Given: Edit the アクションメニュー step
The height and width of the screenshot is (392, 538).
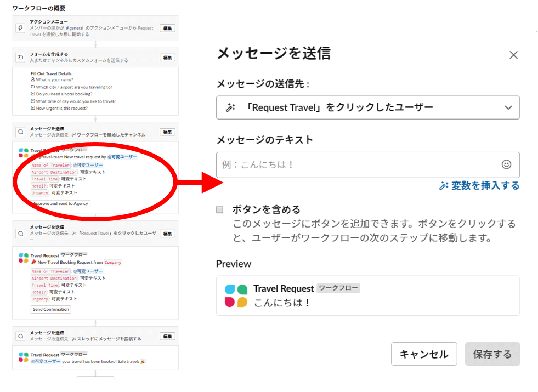Looking at the screenshot, I should click(x=167, y=28).
